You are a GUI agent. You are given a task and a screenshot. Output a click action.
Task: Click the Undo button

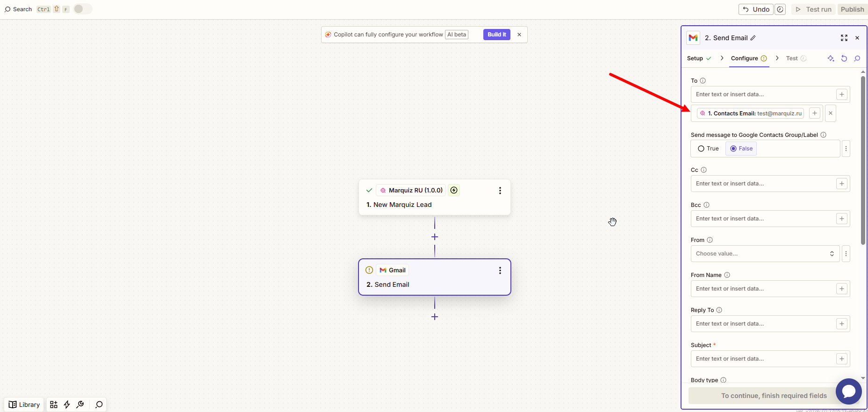tap(756, 9)
